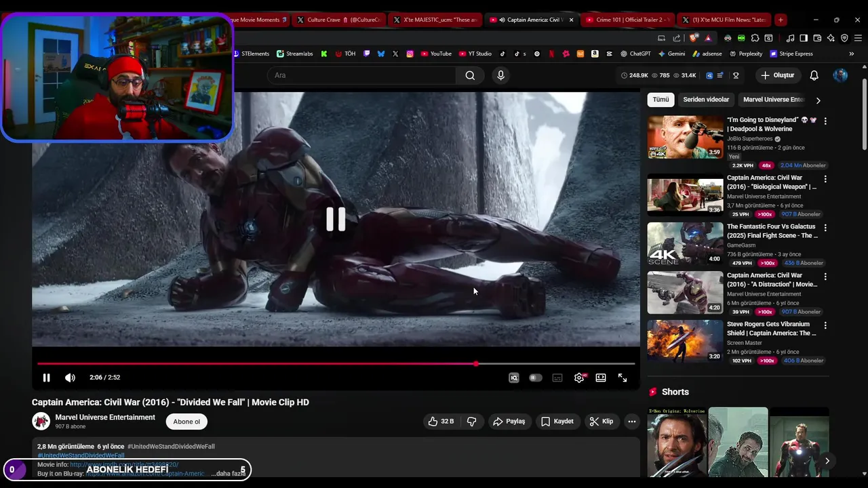Show more filter chips with the right arrow
868x488 pixels.
pos(818,100)
